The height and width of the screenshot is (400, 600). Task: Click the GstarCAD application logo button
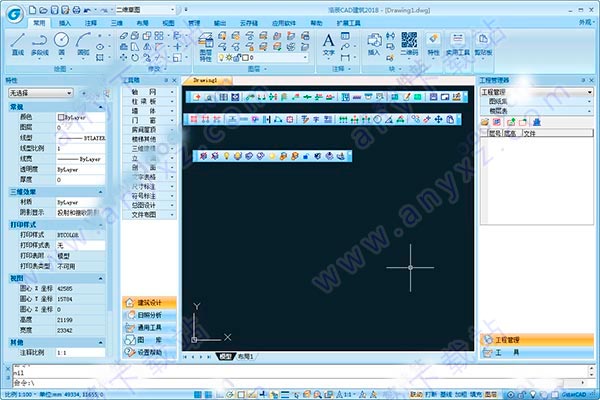(15, 15)
